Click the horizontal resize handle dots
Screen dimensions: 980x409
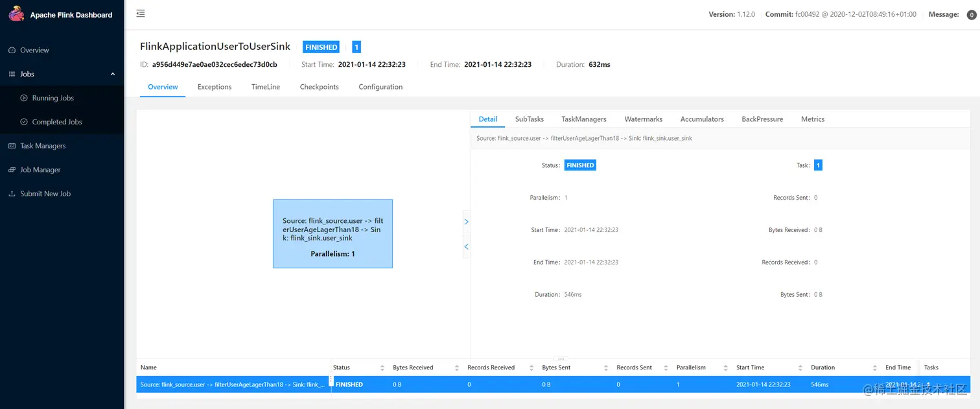click(x=561, y=358)
